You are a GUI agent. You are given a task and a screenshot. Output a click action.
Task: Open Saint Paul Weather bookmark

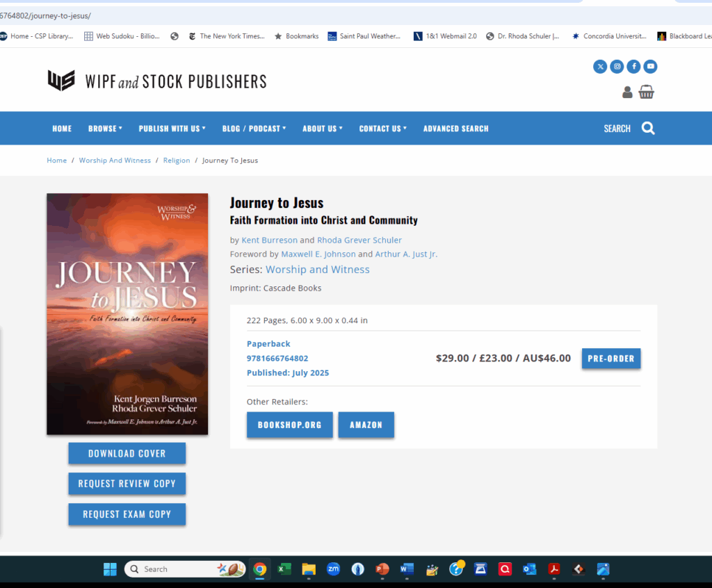364,36
